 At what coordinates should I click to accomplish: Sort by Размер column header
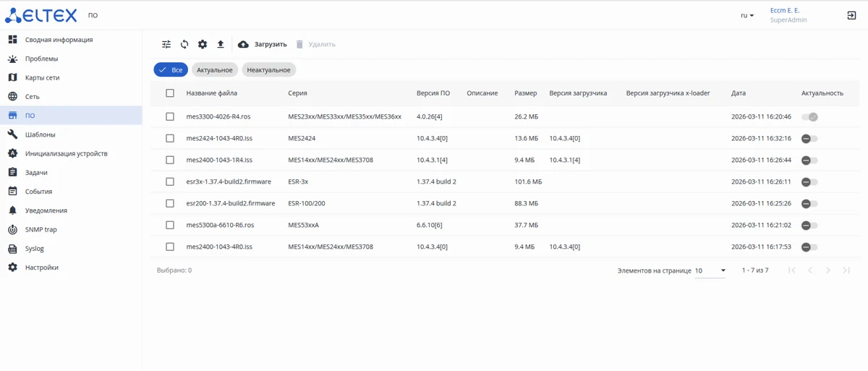click(526, 93)
